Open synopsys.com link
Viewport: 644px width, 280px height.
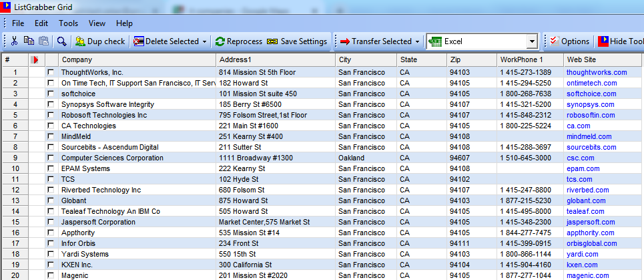click(590, 104)
